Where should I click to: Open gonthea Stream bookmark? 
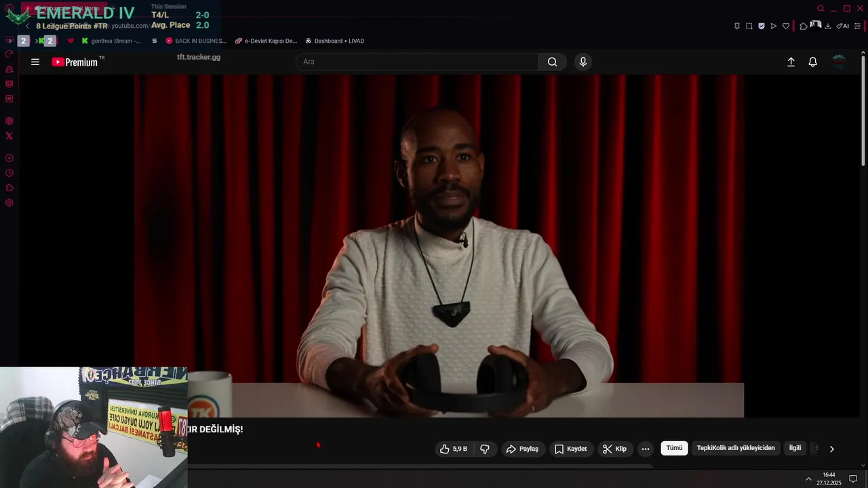[x=111, y=41]
